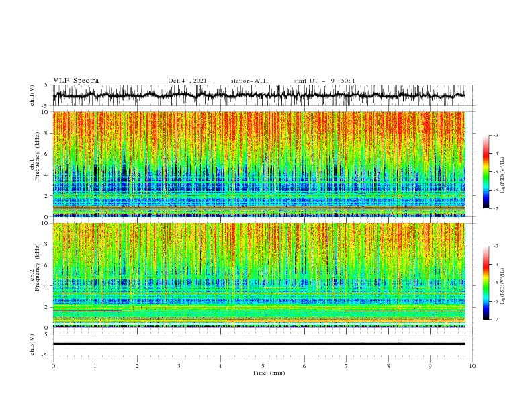
Task: Click time axis tick label "7"
Action: [347, 366]
